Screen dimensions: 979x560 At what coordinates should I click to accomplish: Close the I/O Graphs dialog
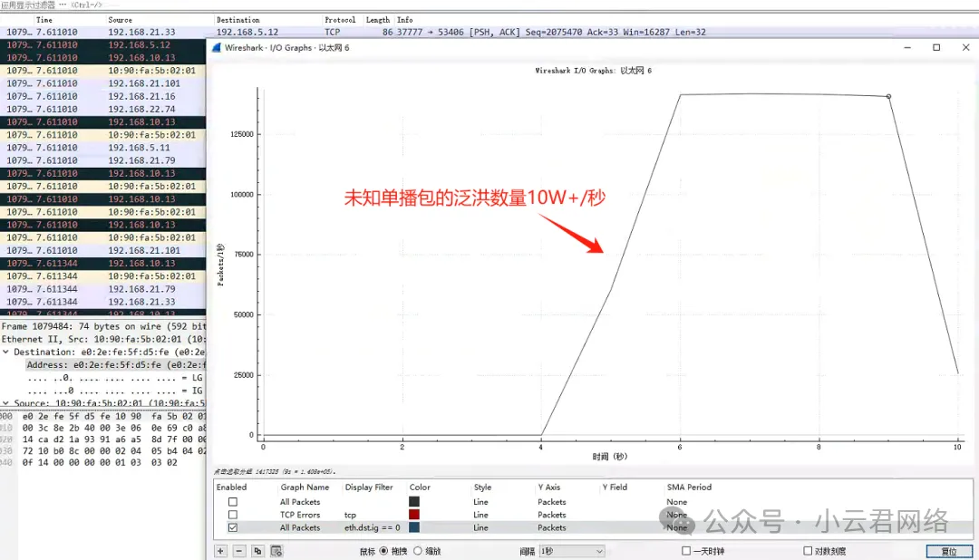tap(962, 47)
